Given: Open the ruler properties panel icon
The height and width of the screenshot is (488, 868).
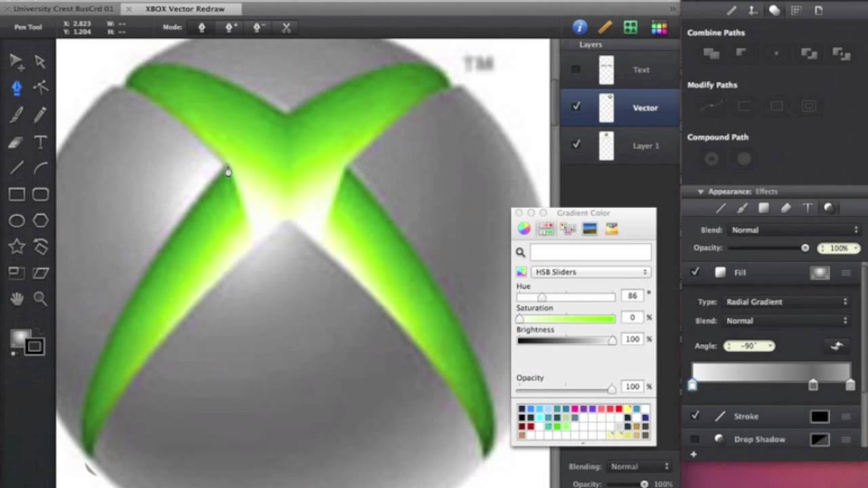Looking at the screenshot, I should click(x=605, y=27).
